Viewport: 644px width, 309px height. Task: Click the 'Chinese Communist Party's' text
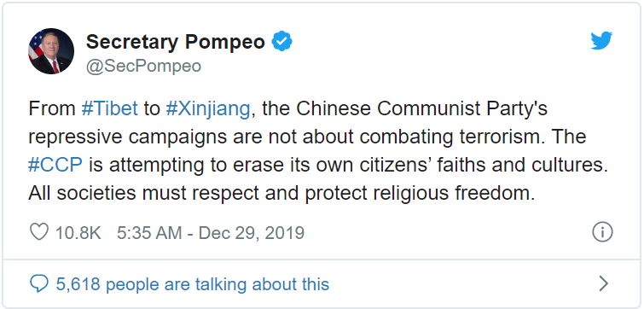[422, 109]
